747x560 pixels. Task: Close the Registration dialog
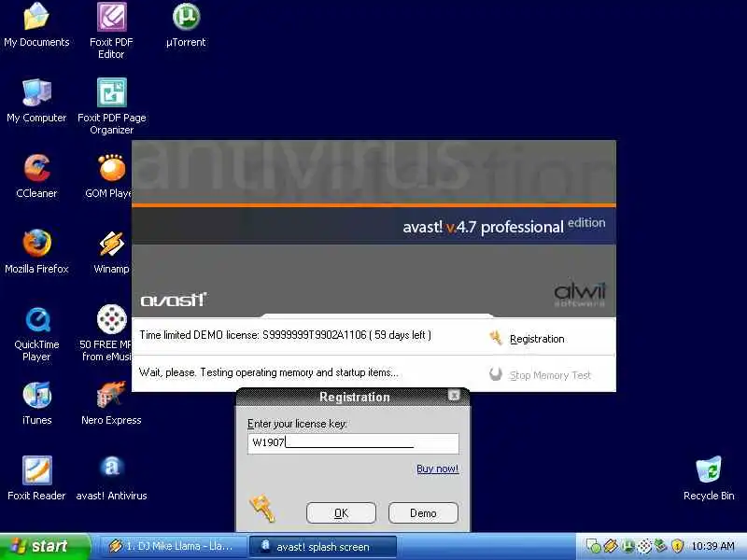tap(454, 395)
